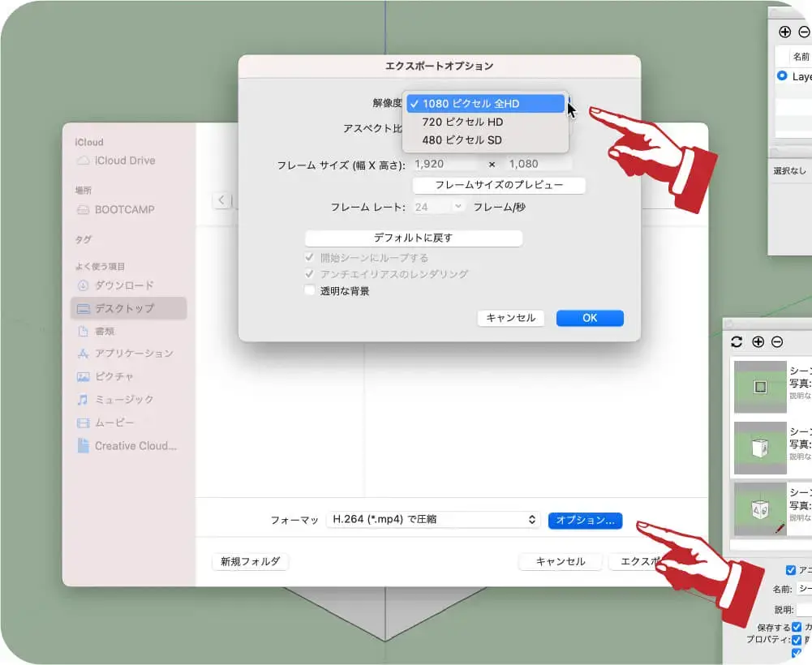Delete a layer using the minus icon

pyautogui.click(x=804, y=32)
